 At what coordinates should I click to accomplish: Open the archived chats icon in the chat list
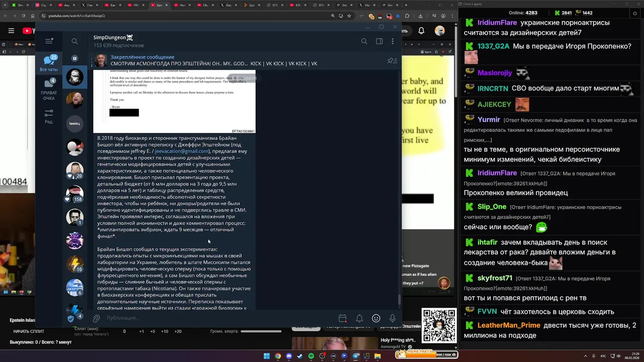tap(74, 58)
